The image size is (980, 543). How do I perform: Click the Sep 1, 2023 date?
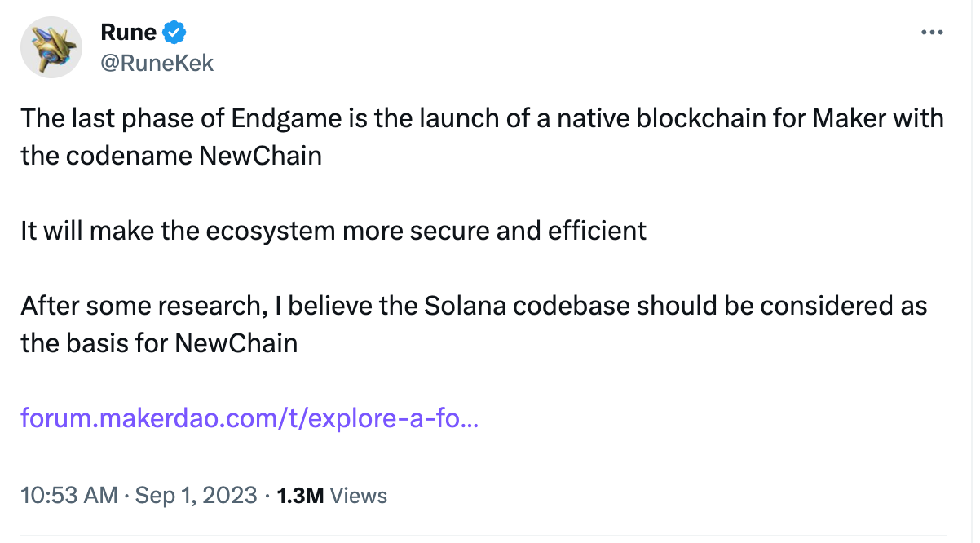click(196, 495)
